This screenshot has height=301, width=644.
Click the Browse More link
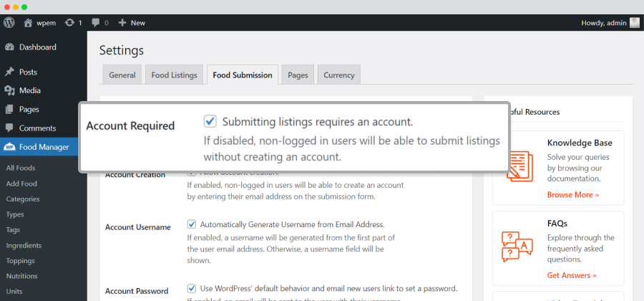[x=573, y=194]
